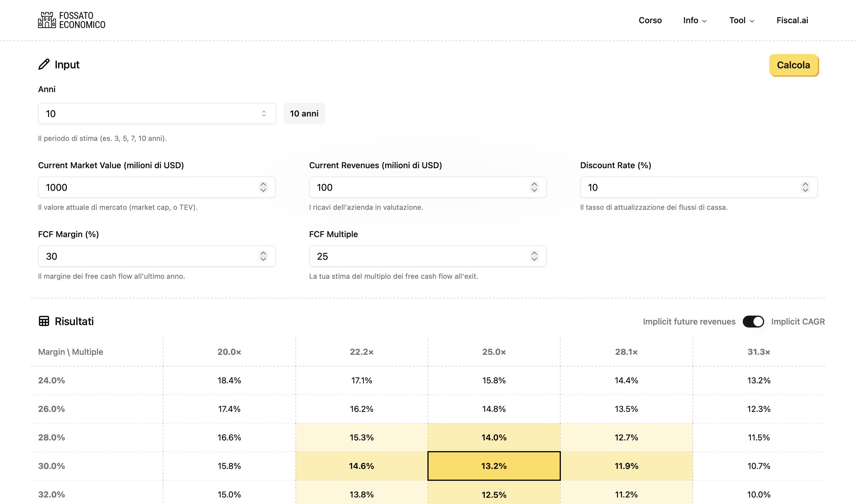Screen dimensions: 856x504
Task: Open the Corso page
Action: 650,21
